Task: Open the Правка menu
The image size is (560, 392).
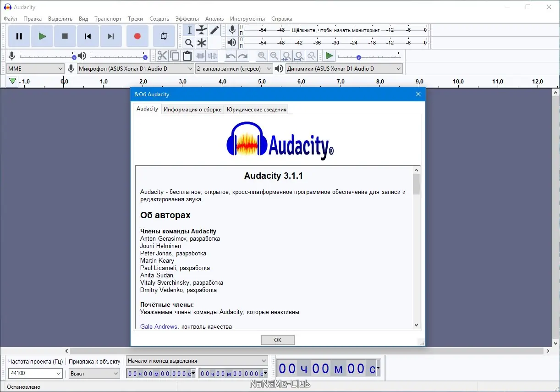Action: pyautogui.click(x=33, y=19)
